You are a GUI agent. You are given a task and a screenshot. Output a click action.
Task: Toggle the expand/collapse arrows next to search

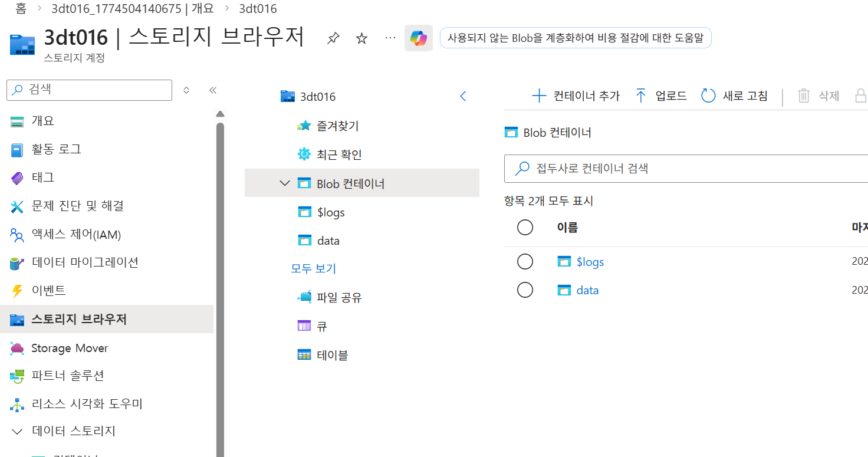tap(186, 90)
